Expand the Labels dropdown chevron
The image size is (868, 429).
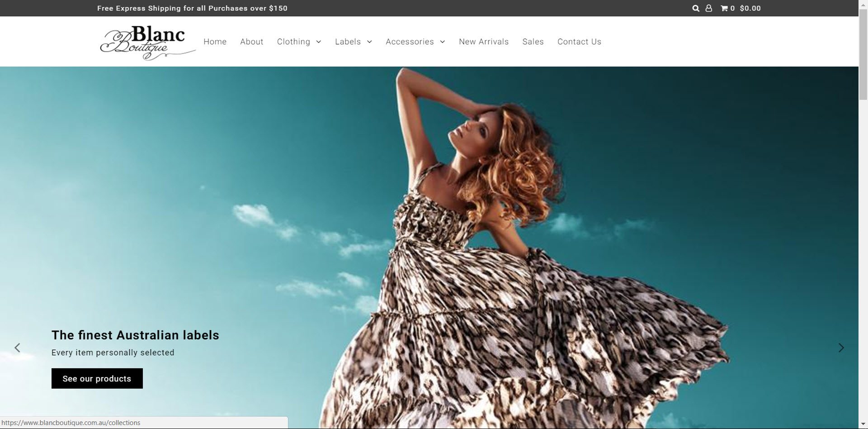(369, 42)
